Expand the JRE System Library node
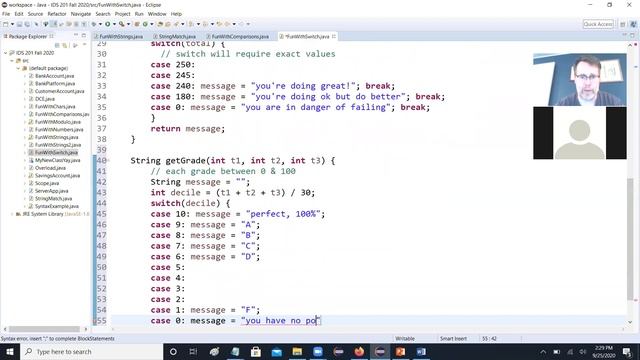Image resolution: width=640 pixels, height=360 pixels. coord(12,214)
